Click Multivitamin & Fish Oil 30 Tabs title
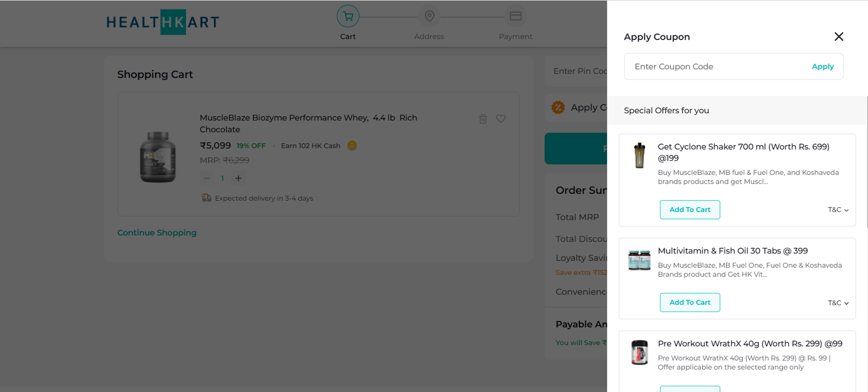This screenshot has width=868, height=392. pyautogui.click(x=733, y=251)
